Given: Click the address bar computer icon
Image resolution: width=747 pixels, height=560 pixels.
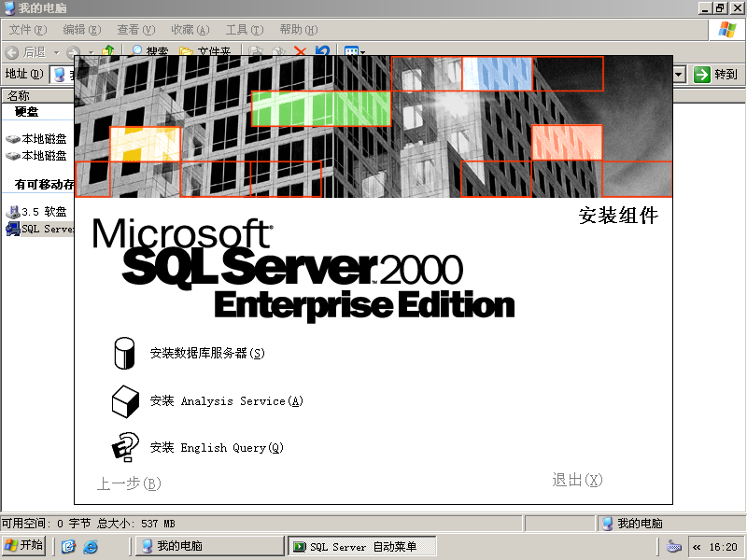Looking at the screenshot, I should tap(60, 75).
